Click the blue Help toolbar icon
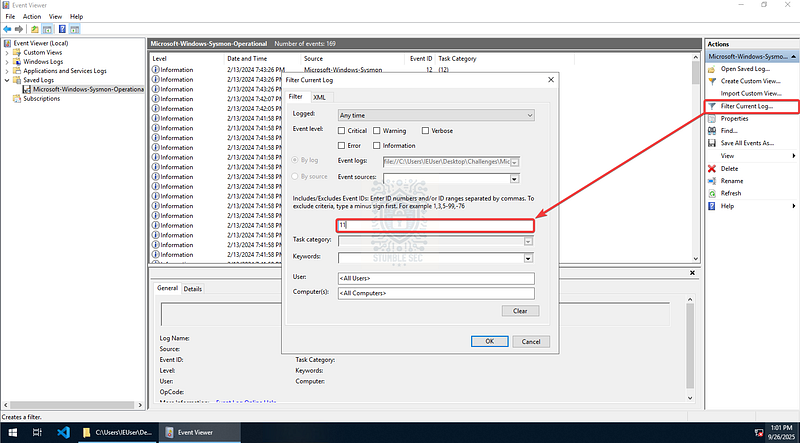800x443 pixels. coord(62,29)
